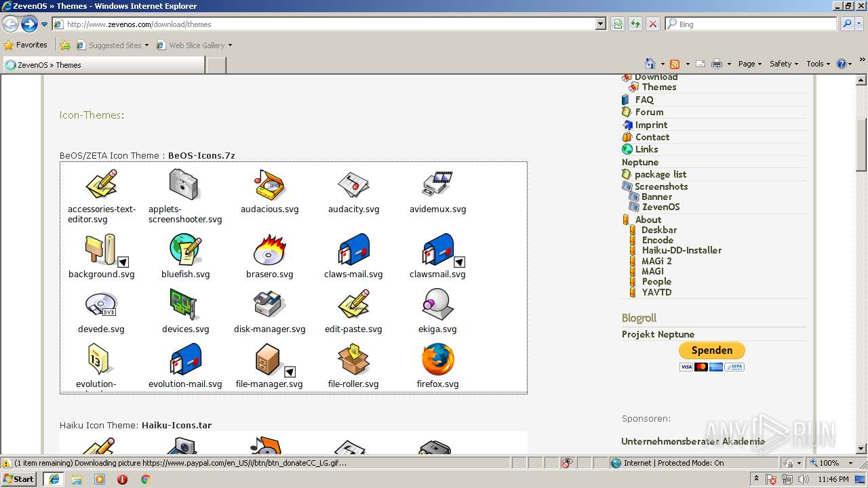Click the Chrome icon in taskbar
Image resolution: width=868 pixels, height=488 pixels.
(x=145, y=479)
